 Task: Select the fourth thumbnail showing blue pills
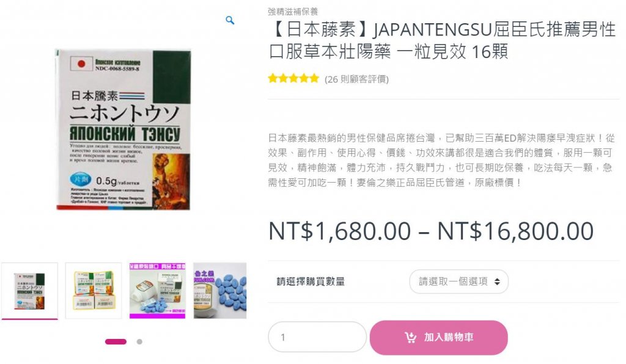pyautogui.click(x=220, y=291)
